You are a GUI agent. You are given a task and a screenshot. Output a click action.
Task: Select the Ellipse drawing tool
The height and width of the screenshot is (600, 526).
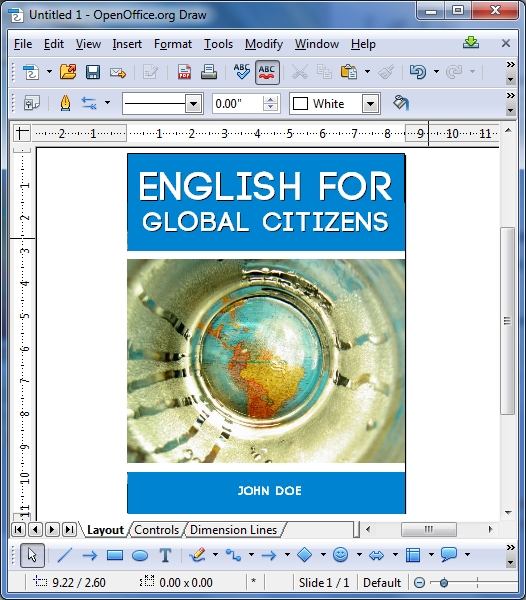click(140, 555)
